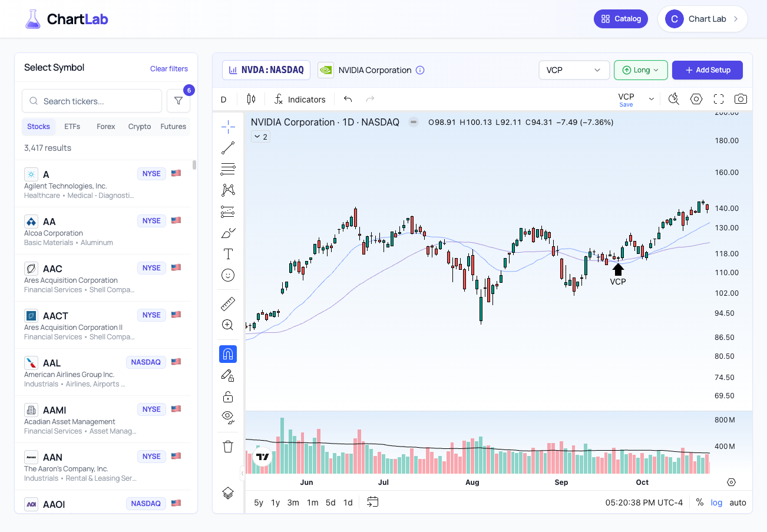
Task: Open the price scale settings gear
Action: (732, 482)
